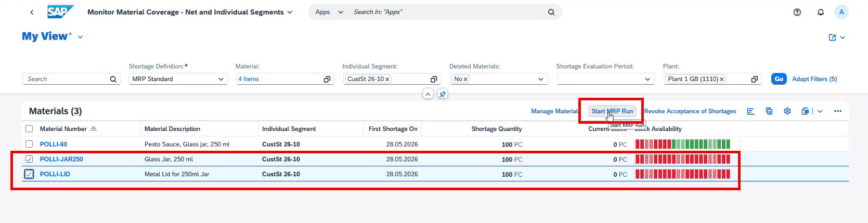Screen dimensions: 868x223
Task: Click stock availability chart for POLLI-60
Action: [683, 144]
